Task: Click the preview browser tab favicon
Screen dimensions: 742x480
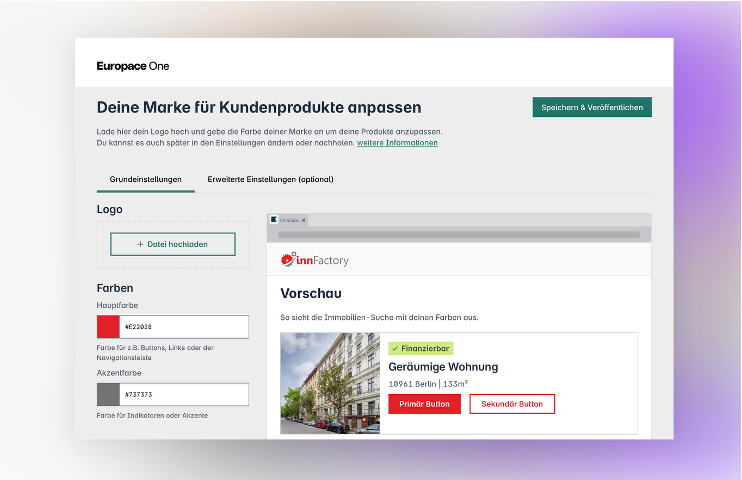Action: click(x=274, y=219)
